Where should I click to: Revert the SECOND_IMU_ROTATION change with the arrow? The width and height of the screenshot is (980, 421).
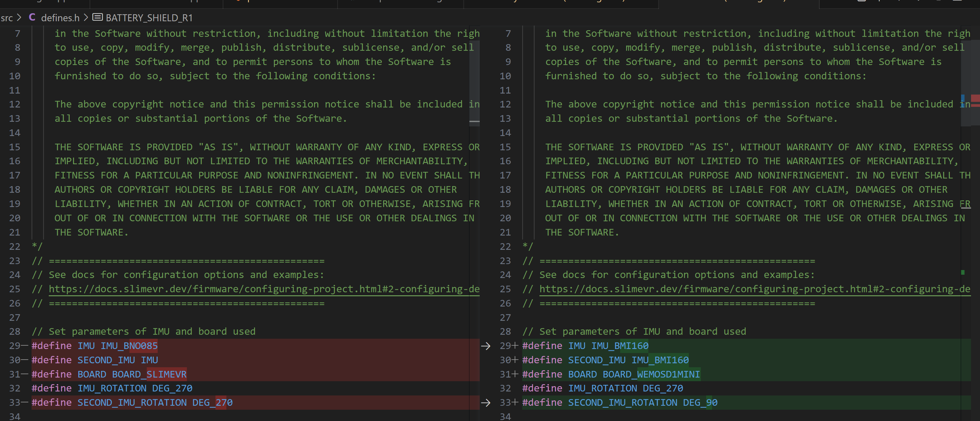coord(485,402)
